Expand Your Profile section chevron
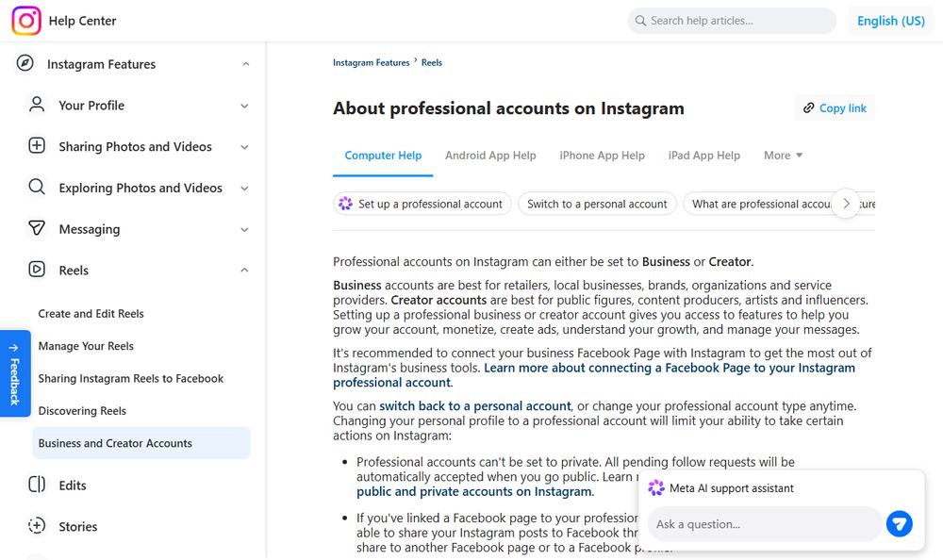The width and height of the screenshot is (943, 560). pos(245,106)
